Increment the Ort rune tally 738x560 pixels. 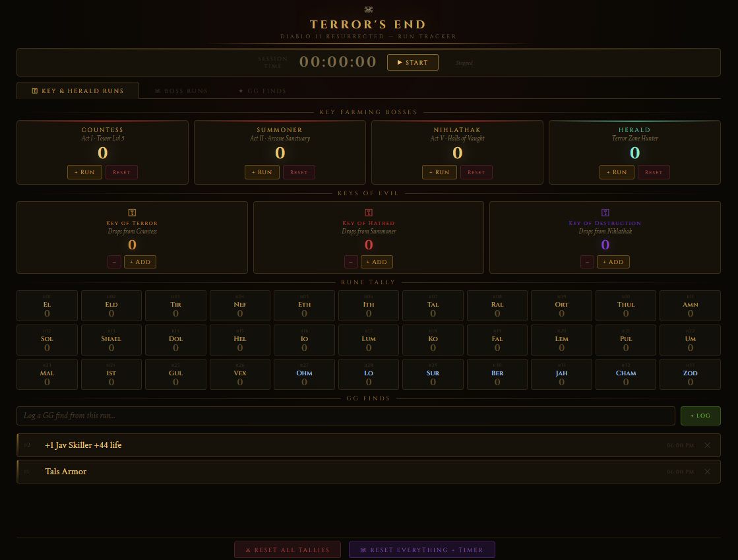[x=561, y=305]
